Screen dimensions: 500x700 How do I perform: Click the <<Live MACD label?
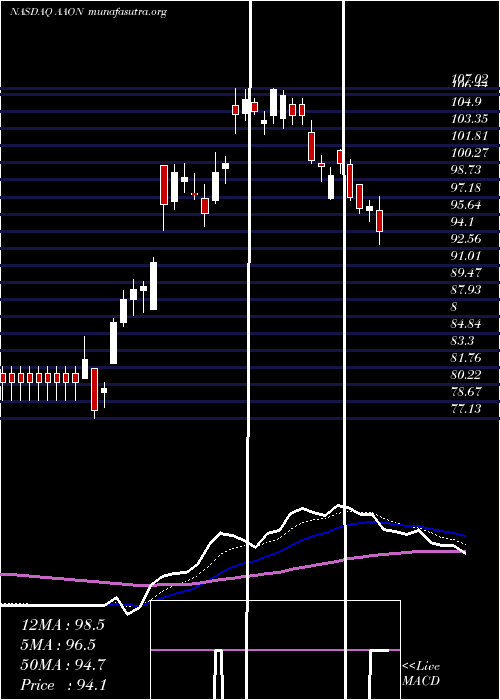(x=421, y=673)
